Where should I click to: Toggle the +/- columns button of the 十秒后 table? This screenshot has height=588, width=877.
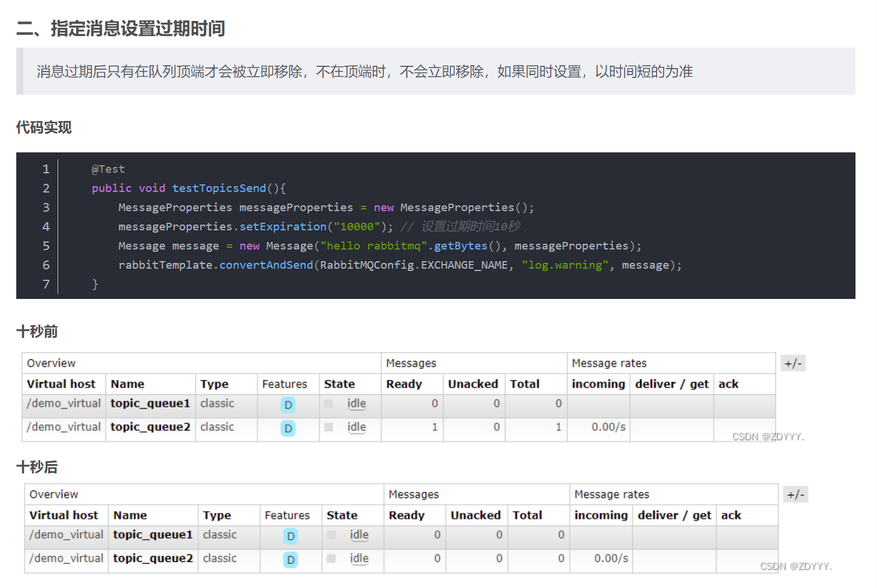point(796,495)
